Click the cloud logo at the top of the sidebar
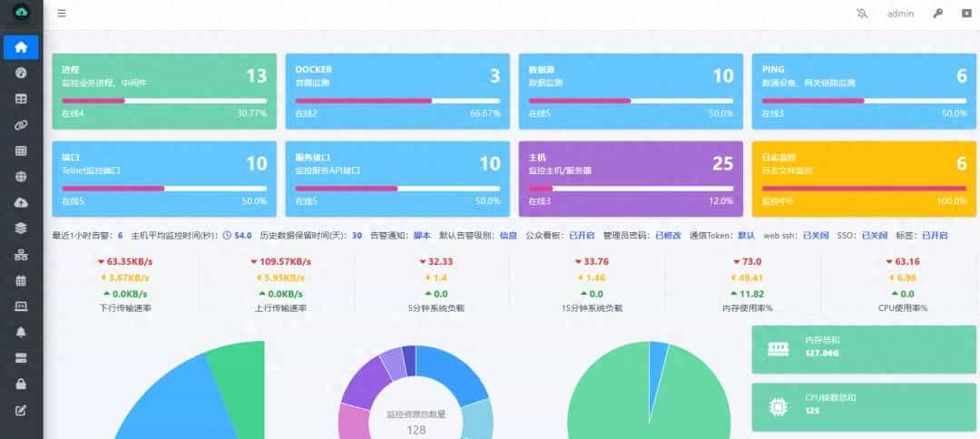Image resolution: width=980 pixels, height=439 pixels. coord(21,13)
